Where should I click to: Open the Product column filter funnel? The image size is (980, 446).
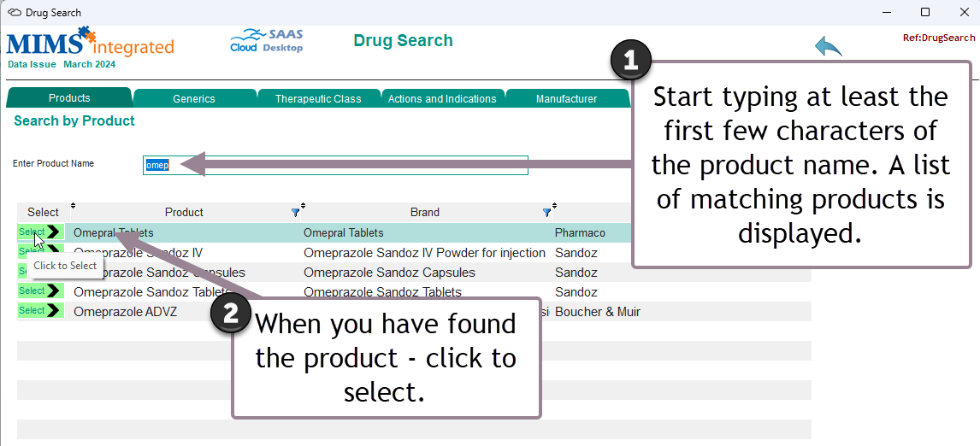pyautogui.click(x=296, y=213)
